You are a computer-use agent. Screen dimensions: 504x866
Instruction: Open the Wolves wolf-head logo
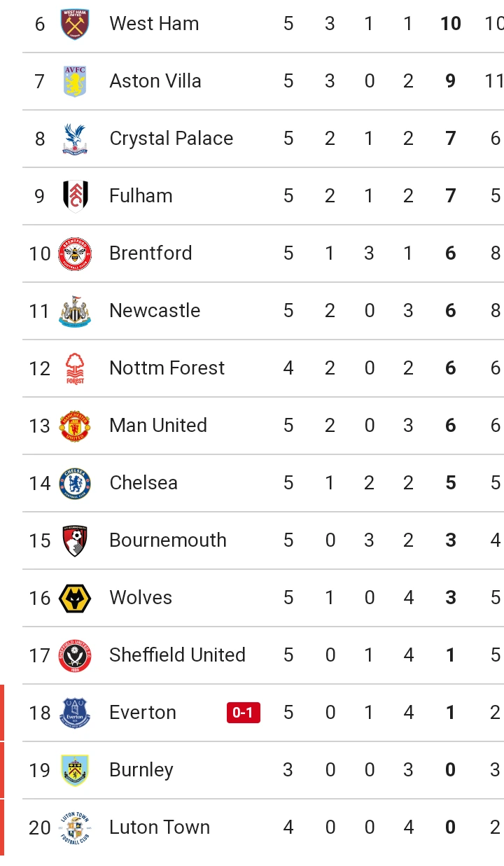click(75, 599)
